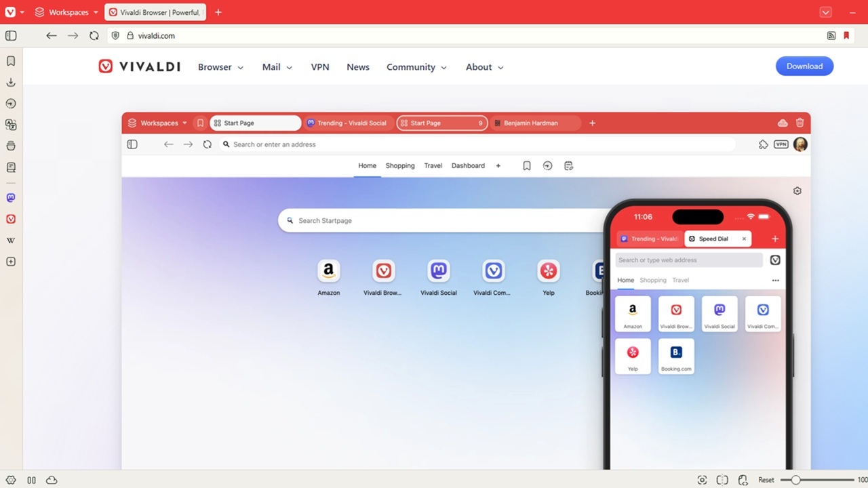Open the History panel
The width and height of the screenshot is (868, 488).
[x=10, y=103]
